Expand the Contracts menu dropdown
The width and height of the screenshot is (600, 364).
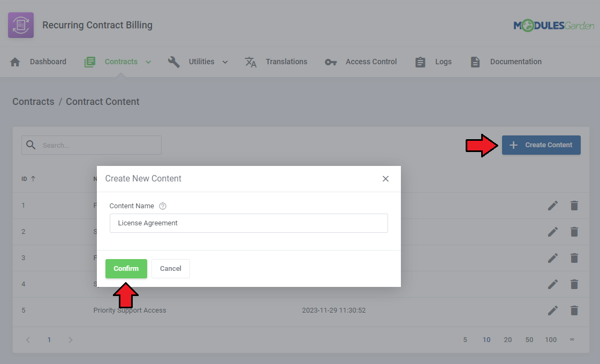[x=148, y=62]
